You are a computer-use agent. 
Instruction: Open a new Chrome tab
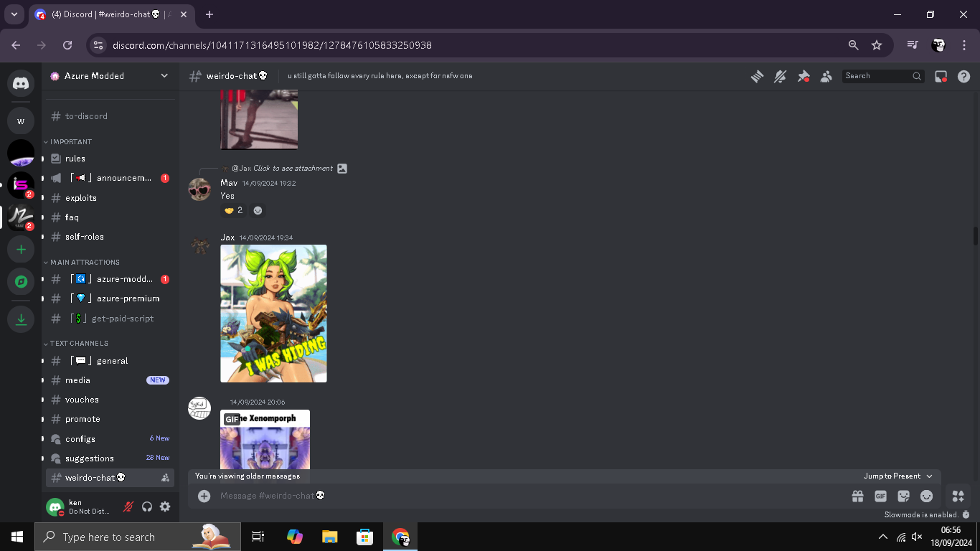pyautogui.click(x=209, y=14)
